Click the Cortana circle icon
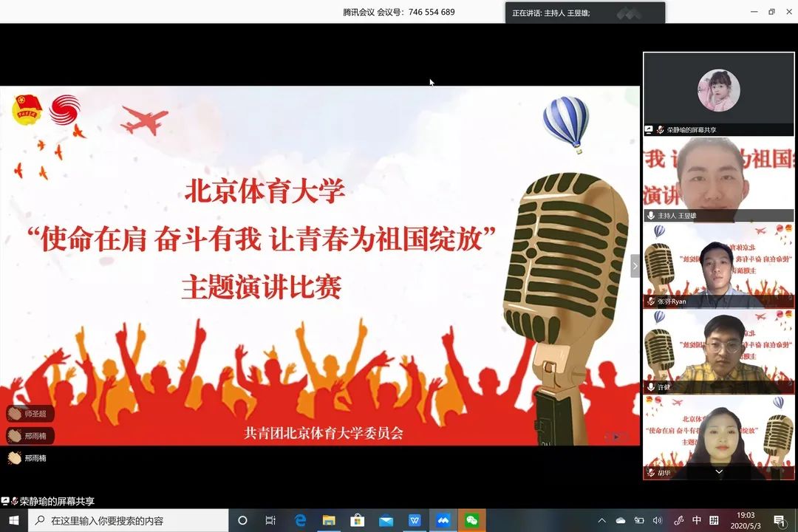The width and height of the screenshot is (798, 532). pyautogui.click(x=242, y=520)
